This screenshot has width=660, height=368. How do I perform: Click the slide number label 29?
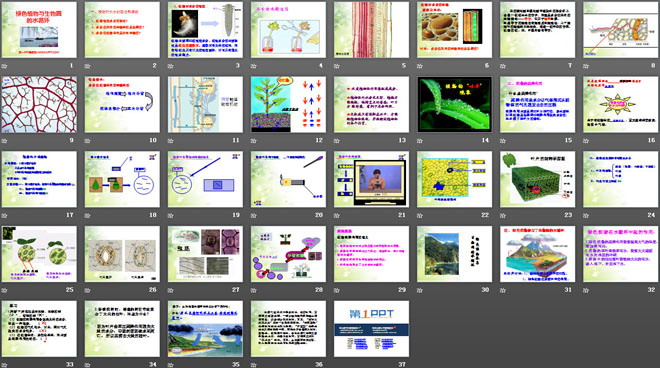pyautogui.click(x=402, y=290)
